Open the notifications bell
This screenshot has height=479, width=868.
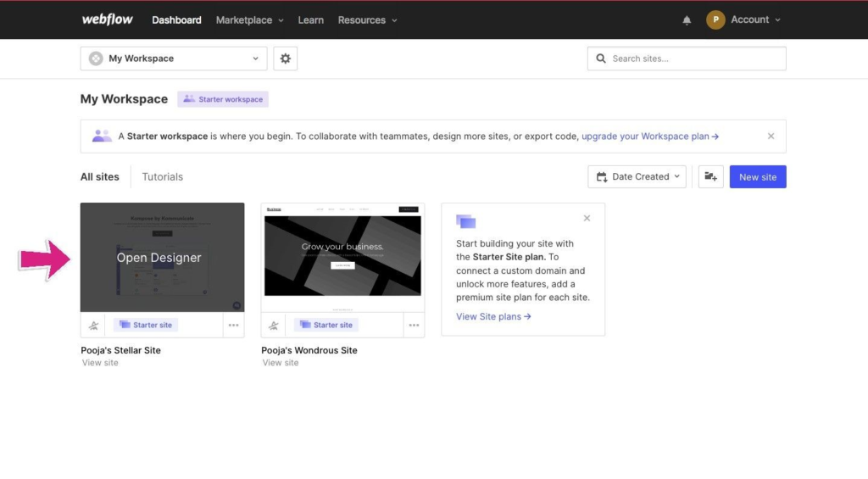(687, 20)
